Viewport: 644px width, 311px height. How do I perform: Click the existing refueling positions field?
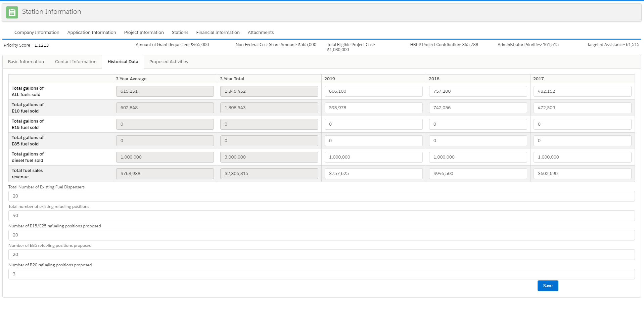[x=321, y=216]
